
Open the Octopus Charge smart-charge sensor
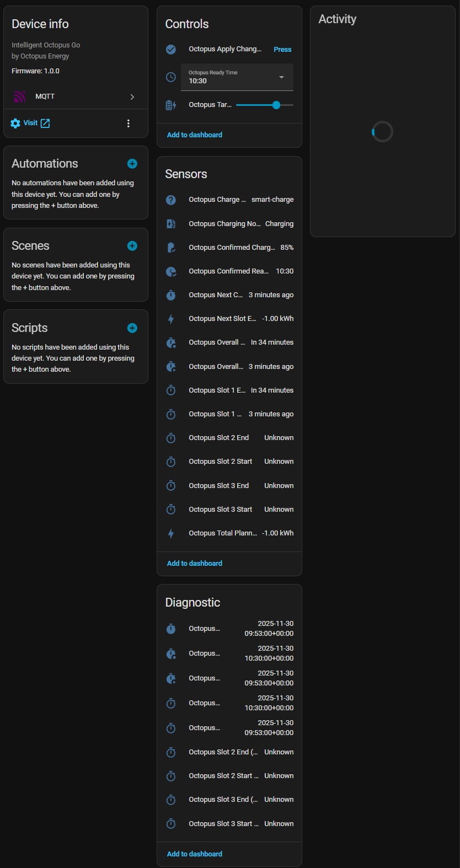point(229,200)
